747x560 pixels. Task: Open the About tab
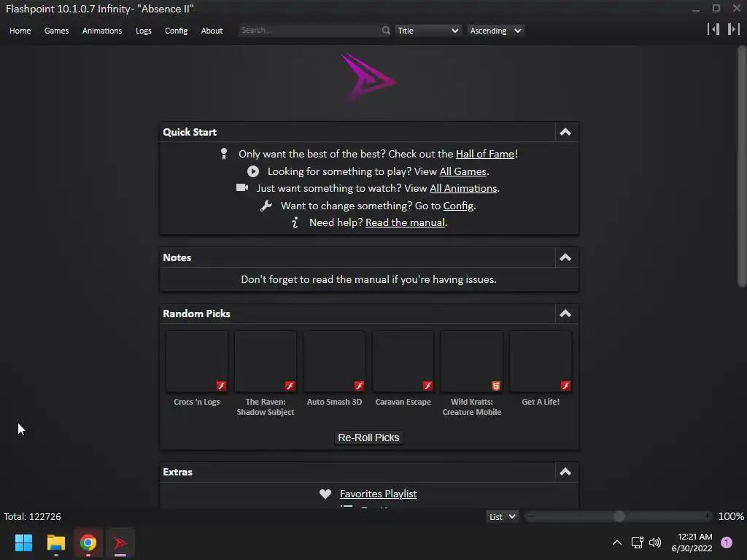(212, 31)
